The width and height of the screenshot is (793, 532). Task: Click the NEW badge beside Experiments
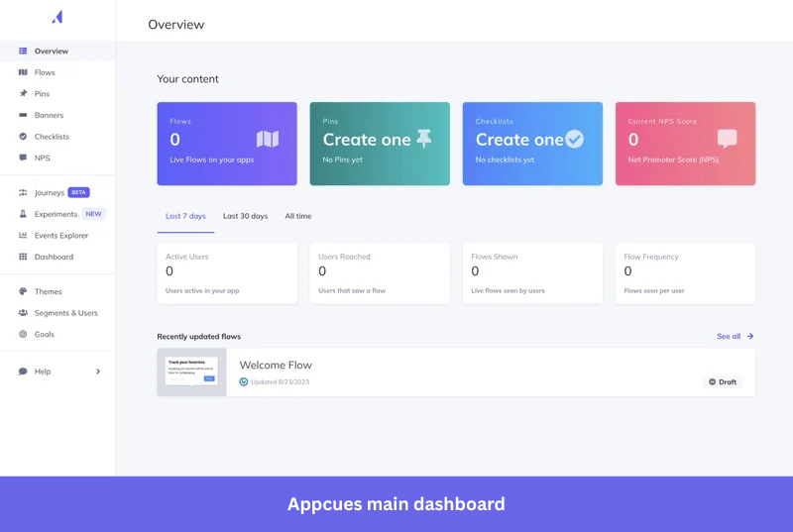(93, 214)
